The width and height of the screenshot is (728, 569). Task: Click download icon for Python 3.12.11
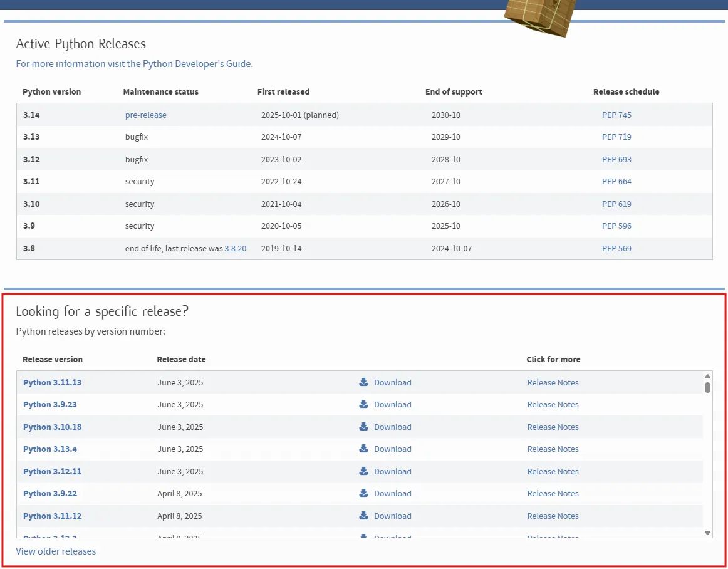tap(363, 471)
